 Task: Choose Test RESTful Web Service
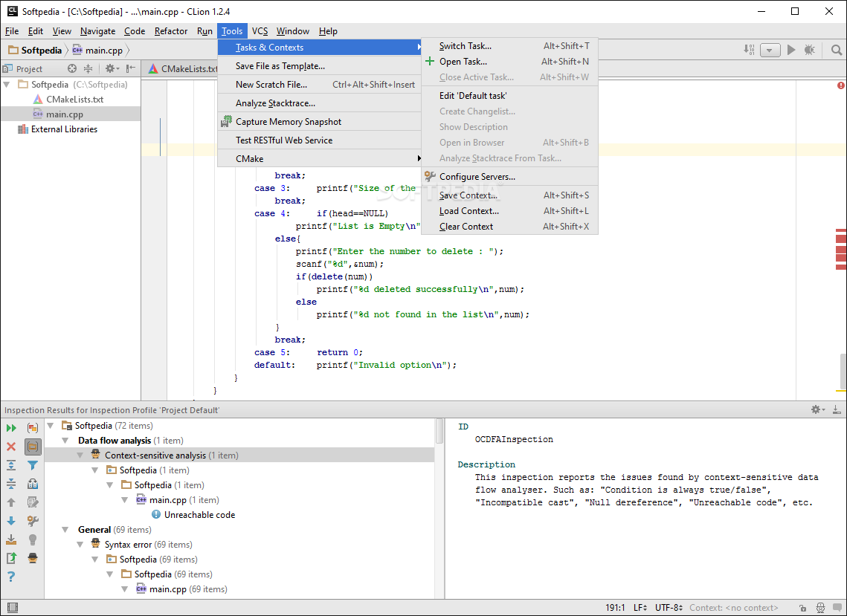pyautogui.click(x=319, y=140)
